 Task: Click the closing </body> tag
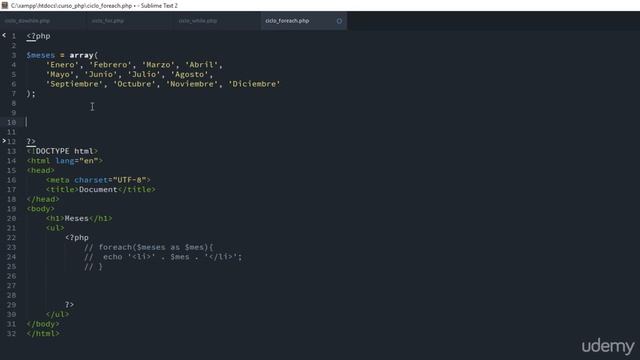[43, 324]
